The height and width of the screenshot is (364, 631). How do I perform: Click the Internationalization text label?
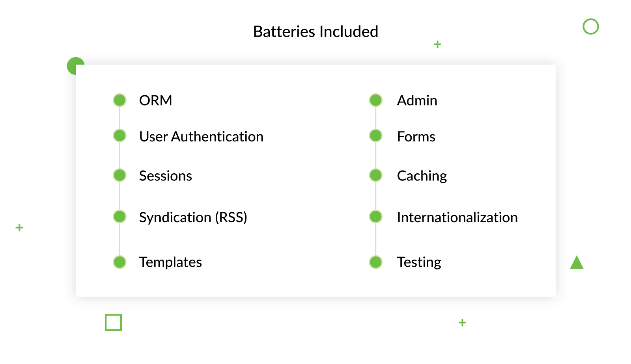(457, 217)
